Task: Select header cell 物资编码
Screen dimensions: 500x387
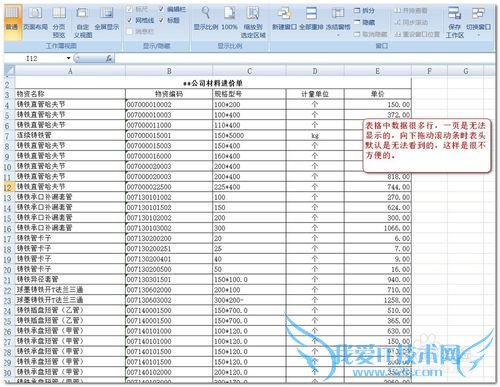Action: pyautogui.click(x=169, y=94)
